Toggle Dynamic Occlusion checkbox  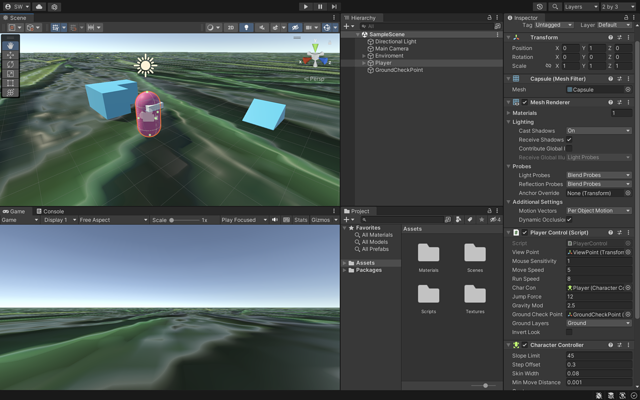[x=569, y=220]
